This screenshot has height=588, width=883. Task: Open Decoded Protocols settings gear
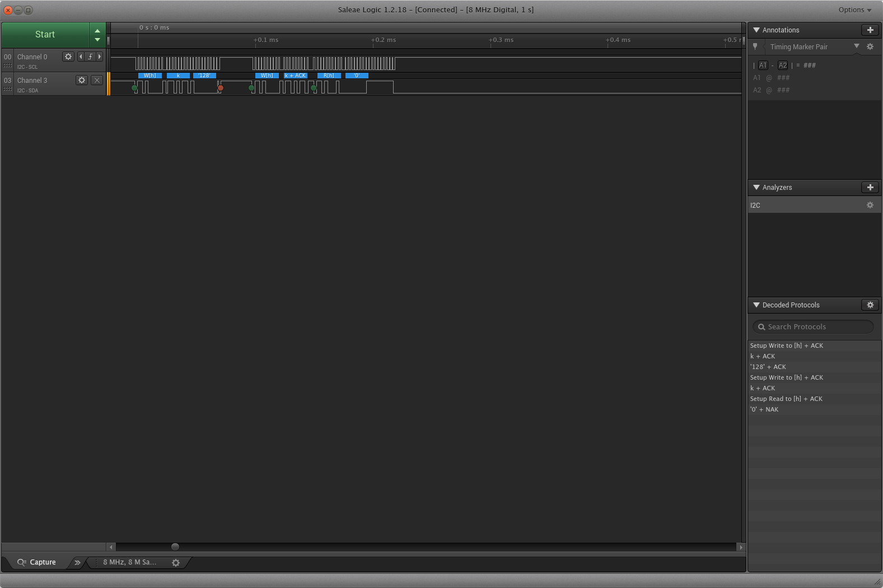(870, 305)
